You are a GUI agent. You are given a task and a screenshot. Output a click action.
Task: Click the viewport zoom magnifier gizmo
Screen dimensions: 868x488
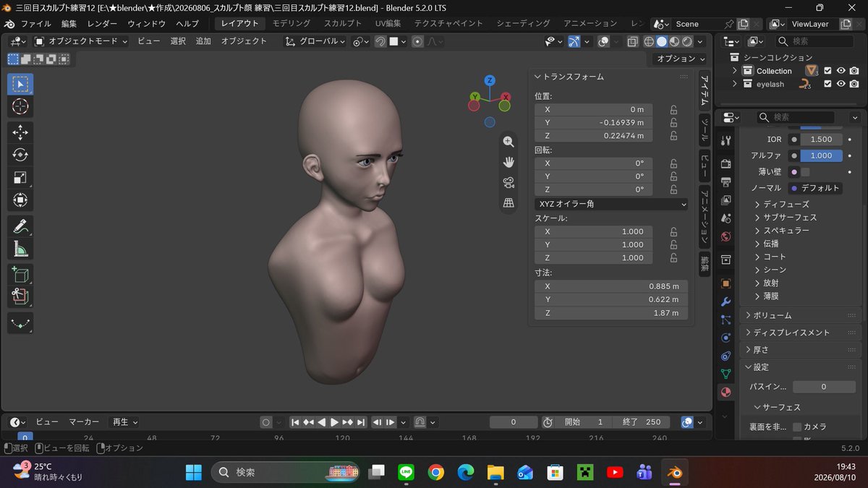coord(509,142)
